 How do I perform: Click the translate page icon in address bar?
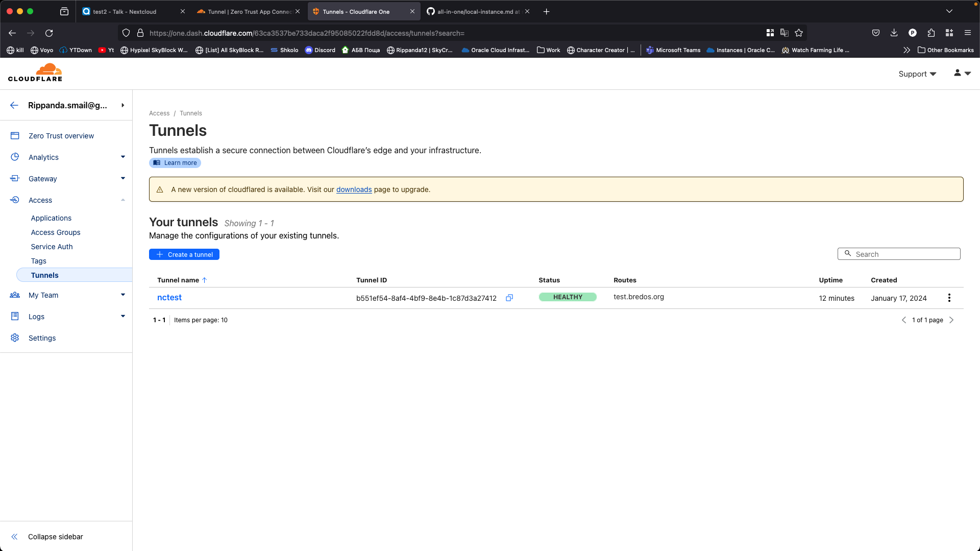[785, 33]
